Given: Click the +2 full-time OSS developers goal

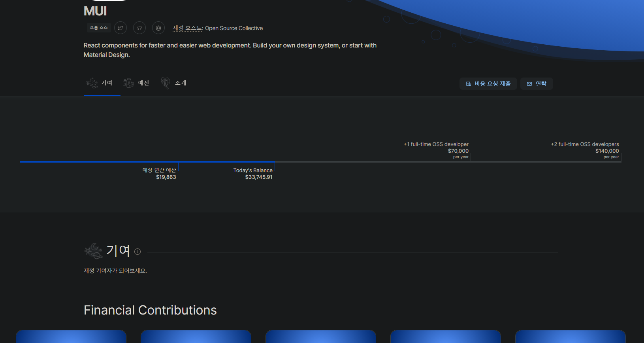Looking at the screenshot, I should [x=585, y=144].
